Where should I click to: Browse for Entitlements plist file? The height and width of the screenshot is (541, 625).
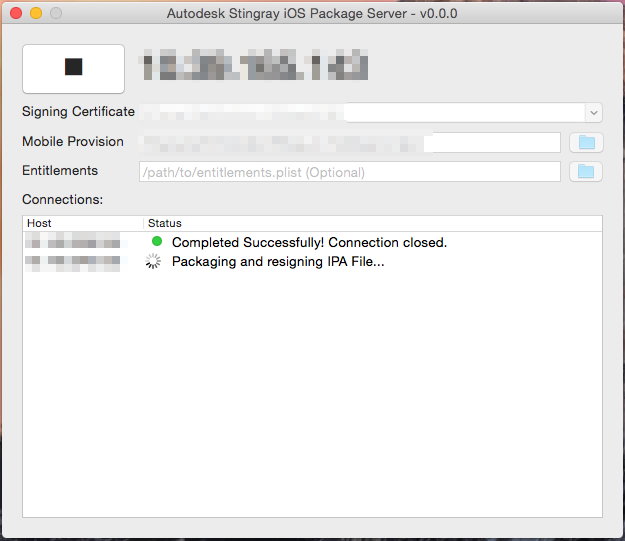point(586,171)
